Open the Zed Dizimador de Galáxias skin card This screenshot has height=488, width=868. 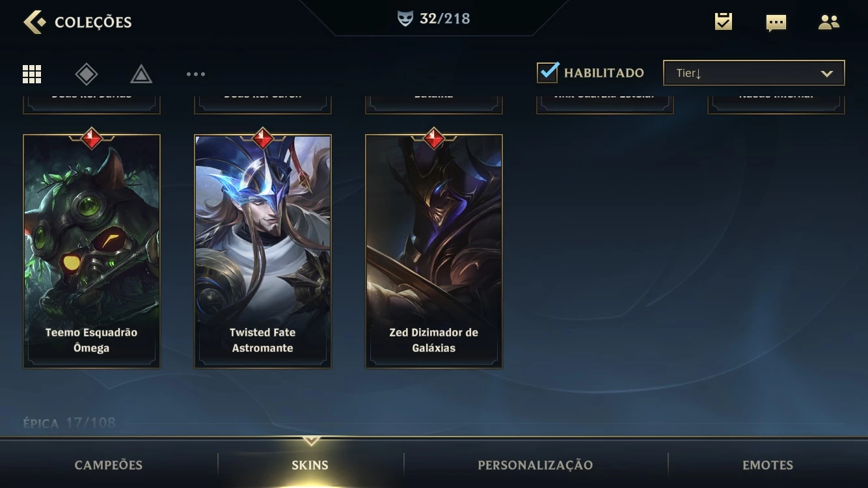434,251
